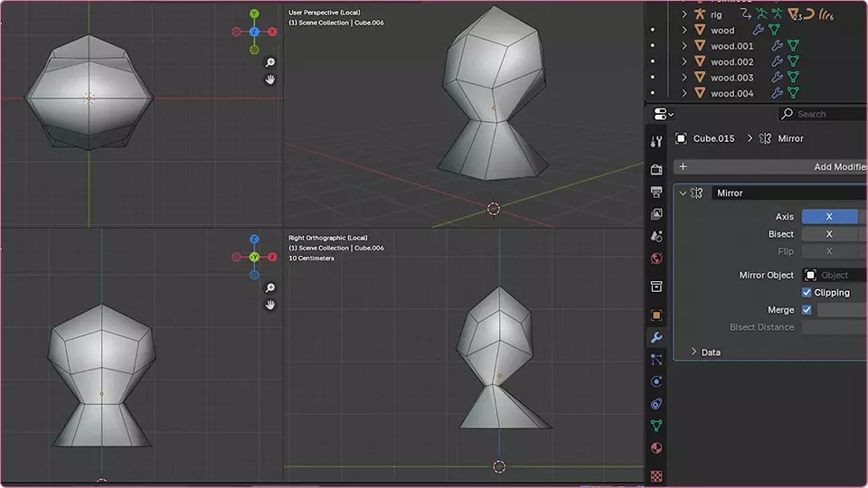
Task: Click red X axis on top-left gizmo
Action: [272, 32]
